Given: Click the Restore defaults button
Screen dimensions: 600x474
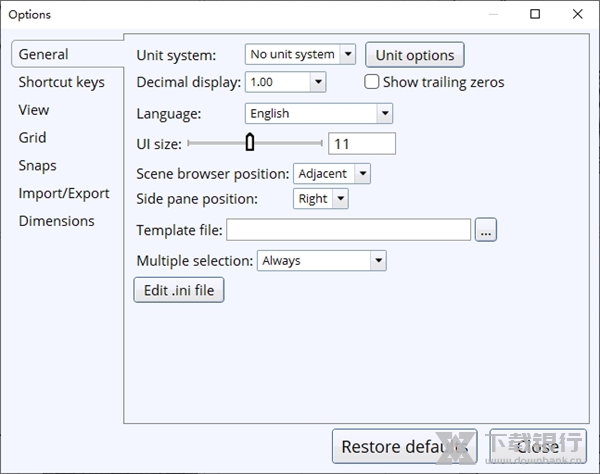Looking at the screenshot, I should [x=400, y=447].
